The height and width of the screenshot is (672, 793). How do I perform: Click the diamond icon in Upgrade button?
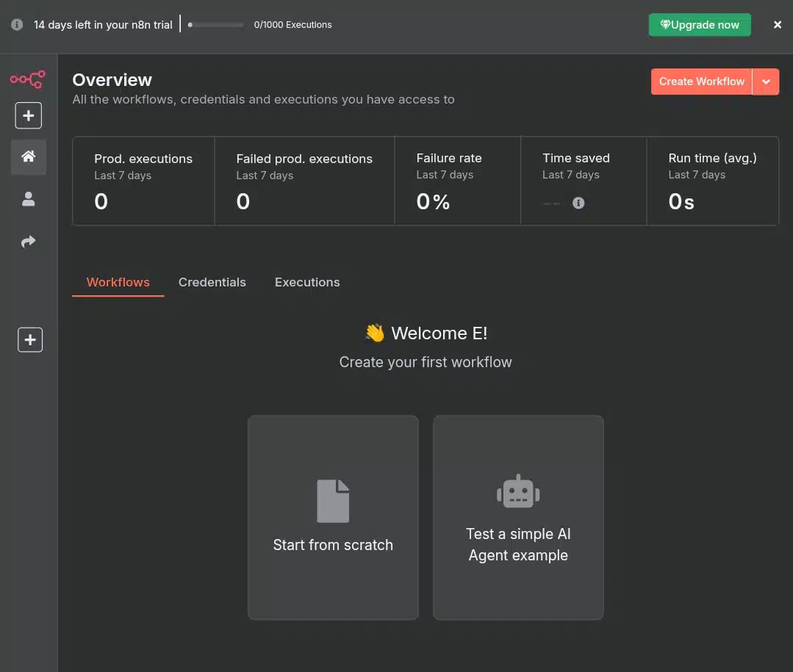coord(665,24)
